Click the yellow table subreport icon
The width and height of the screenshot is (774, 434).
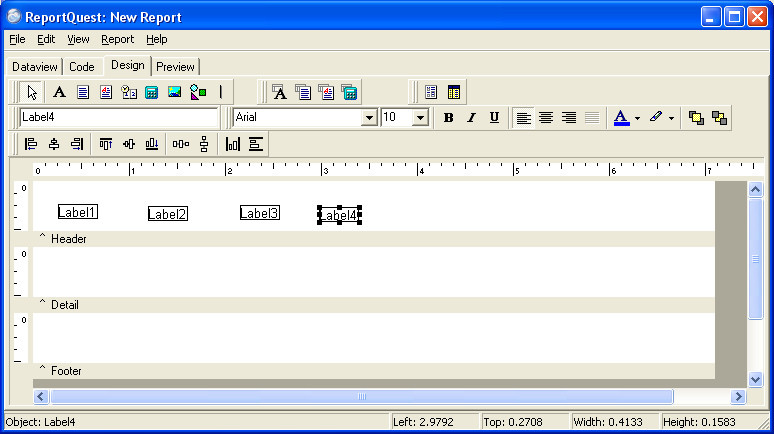[x=454, y=92]
